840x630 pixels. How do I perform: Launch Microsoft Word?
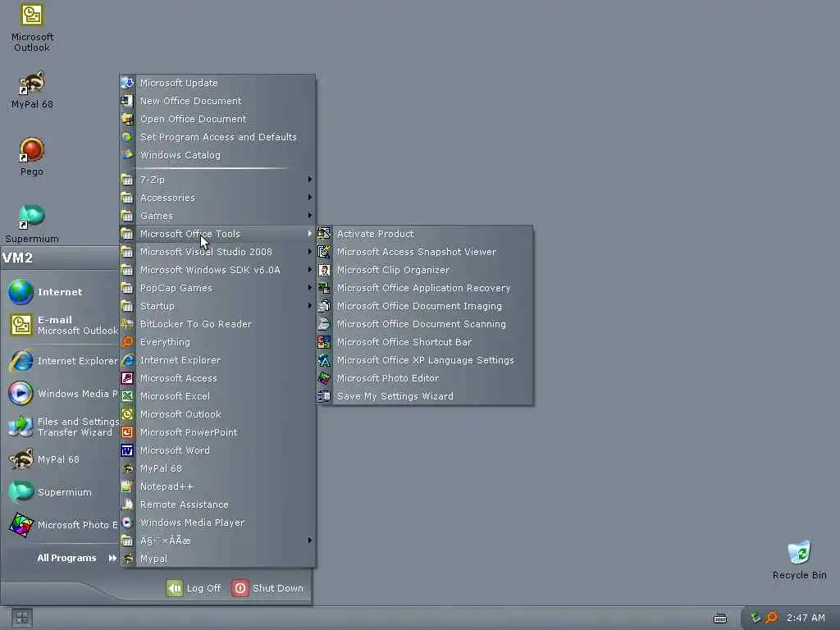pyautogui.click(x=217, y=450)
